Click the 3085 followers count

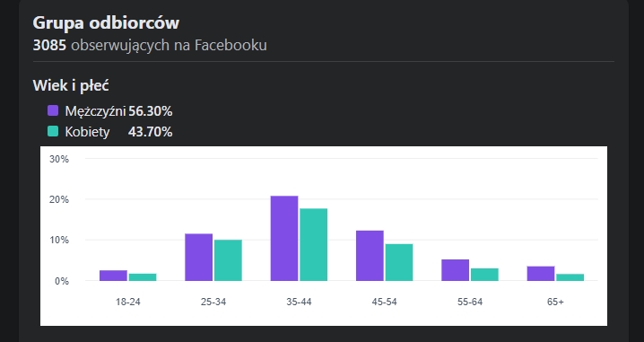tap(49, 45)
